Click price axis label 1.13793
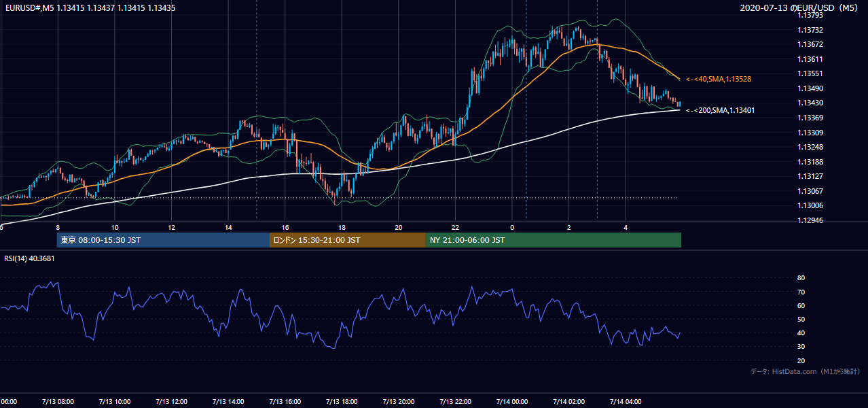The image size is (868, 408). click(x=810, y=15)
